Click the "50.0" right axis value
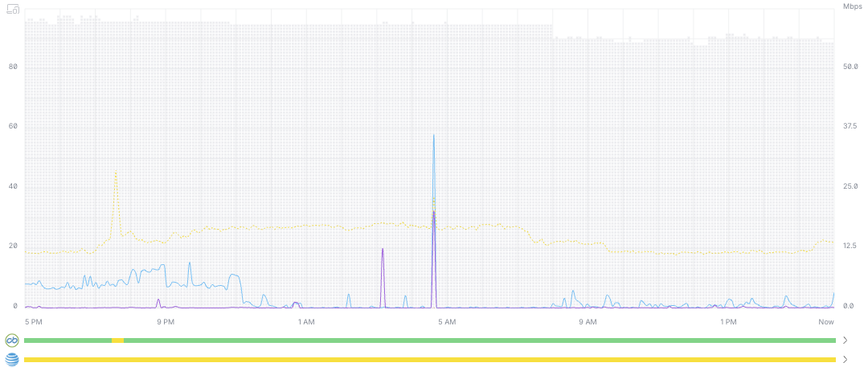 [x=850, y=67]
